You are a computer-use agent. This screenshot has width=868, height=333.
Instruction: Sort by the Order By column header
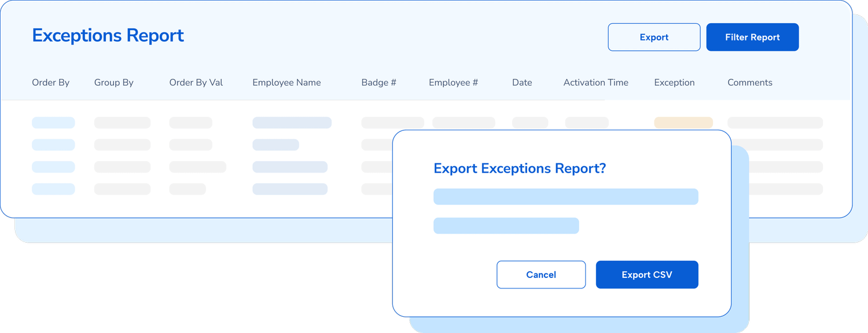pos(50,82)
